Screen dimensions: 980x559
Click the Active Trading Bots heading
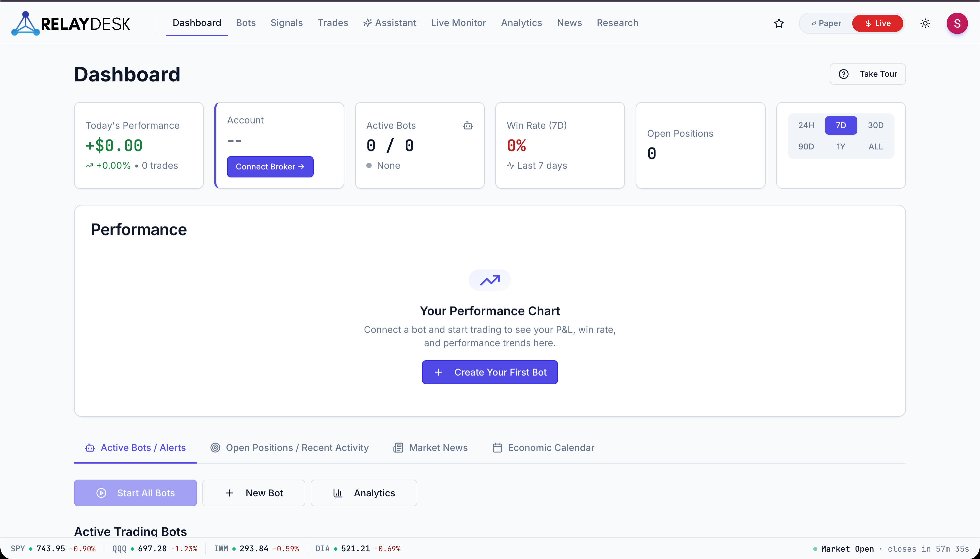(x=130, y=531)
